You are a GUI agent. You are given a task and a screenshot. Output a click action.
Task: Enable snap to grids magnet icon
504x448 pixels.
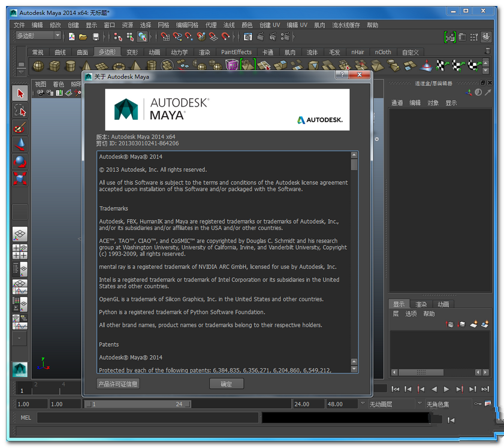(x=165, y=37)
